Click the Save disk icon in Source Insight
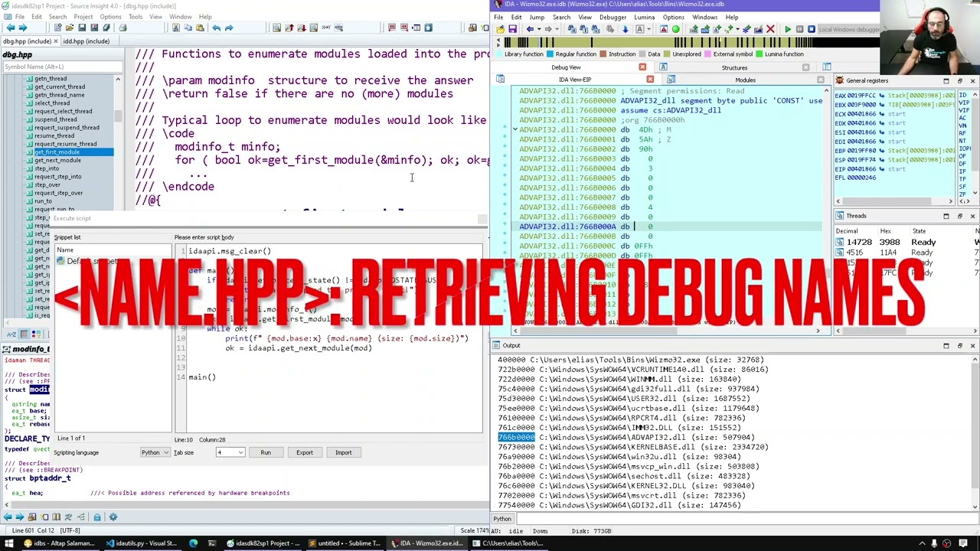The width and height of the screenshot is (980, 551). [x=82, y=28]
